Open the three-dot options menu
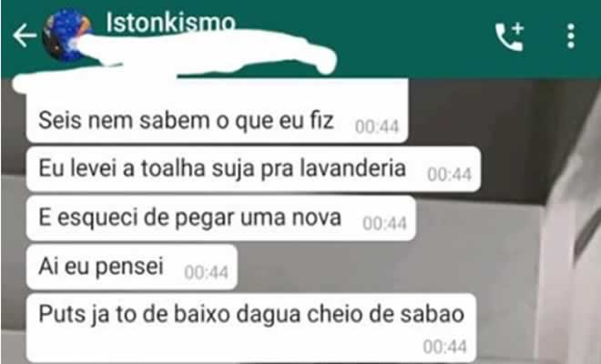 click(571, 35)
